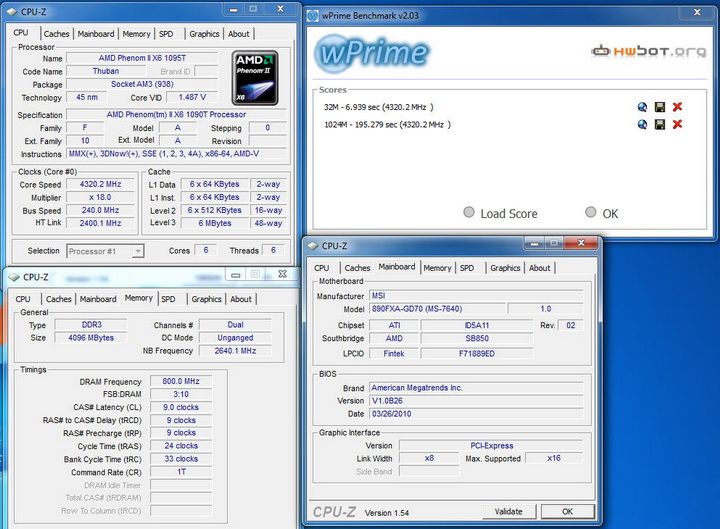The height and width of the screenshot is (529, 720).
Task: Close the wPrime Benchmark window
Action: [x=697, y=13]
